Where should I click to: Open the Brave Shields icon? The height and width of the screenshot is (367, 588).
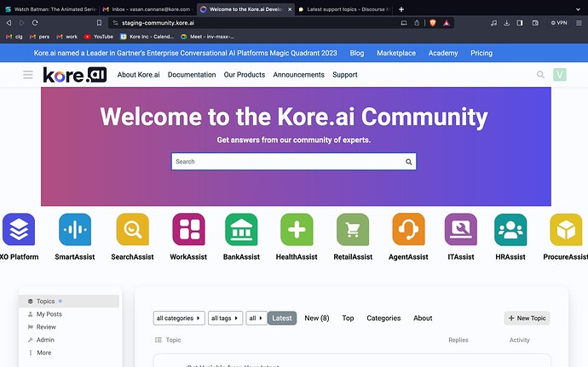click(432, 23)
